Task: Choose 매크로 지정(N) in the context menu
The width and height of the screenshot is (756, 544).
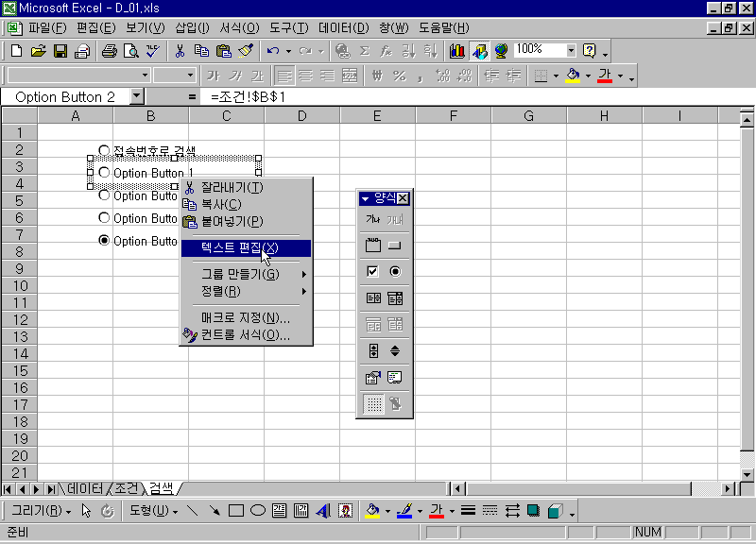Action: [x=246, y=317]
